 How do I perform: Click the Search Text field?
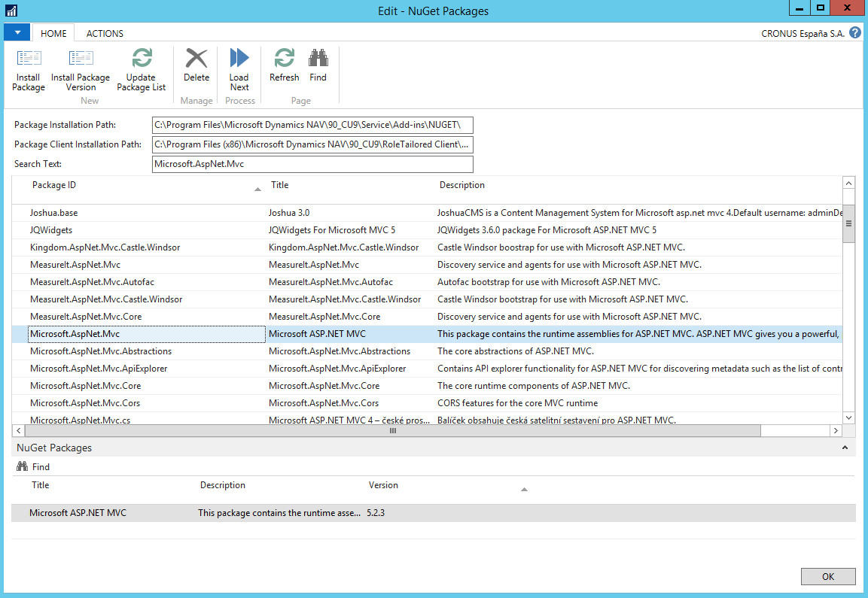click(x=312, y=164)
